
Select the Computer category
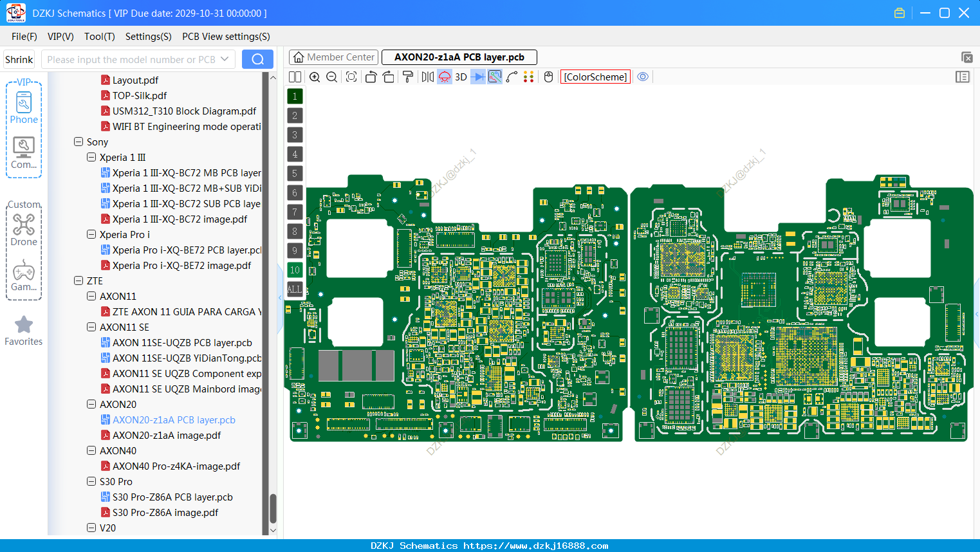click(x=24, y=153)
